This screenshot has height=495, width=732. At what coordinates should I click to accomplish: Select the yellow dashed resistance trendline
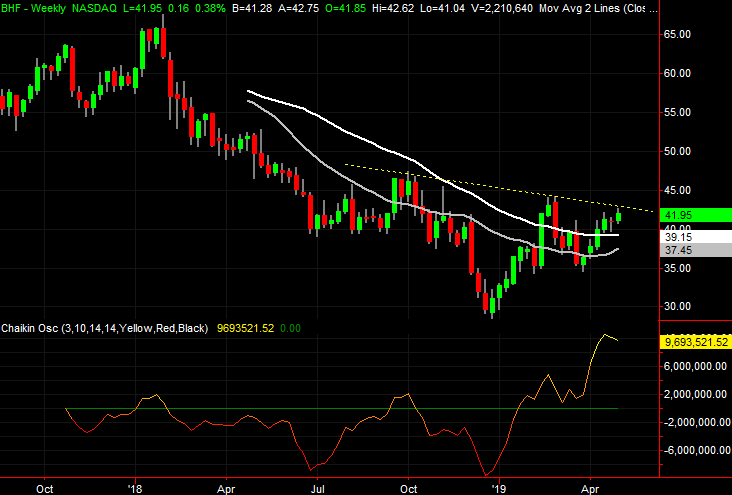(x=499, y=188)
